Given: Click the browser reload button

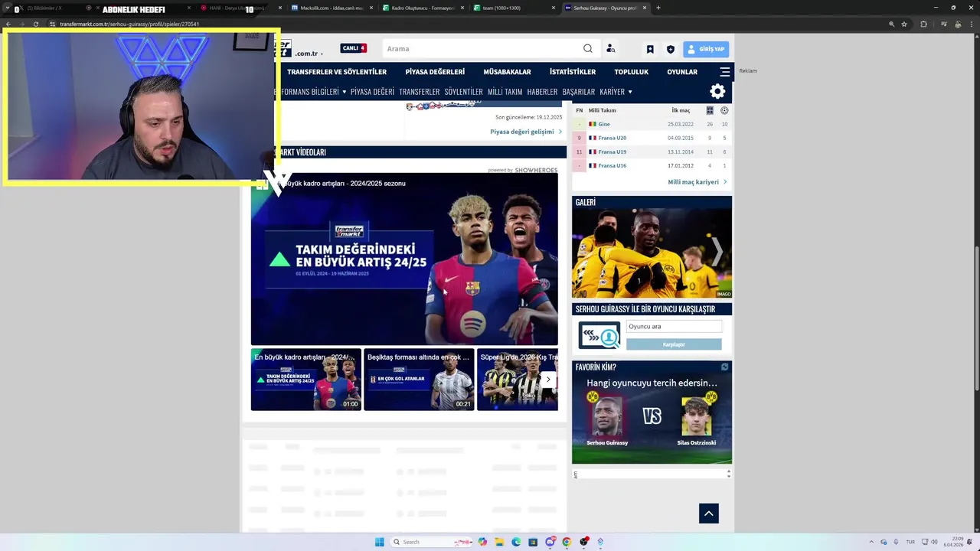Looking at the screenshot, I should click(35, 24).
